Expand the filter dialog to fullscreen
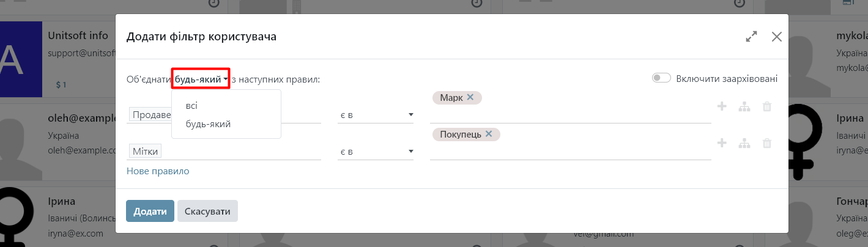The image size is (868, 247). pos(752,37)
